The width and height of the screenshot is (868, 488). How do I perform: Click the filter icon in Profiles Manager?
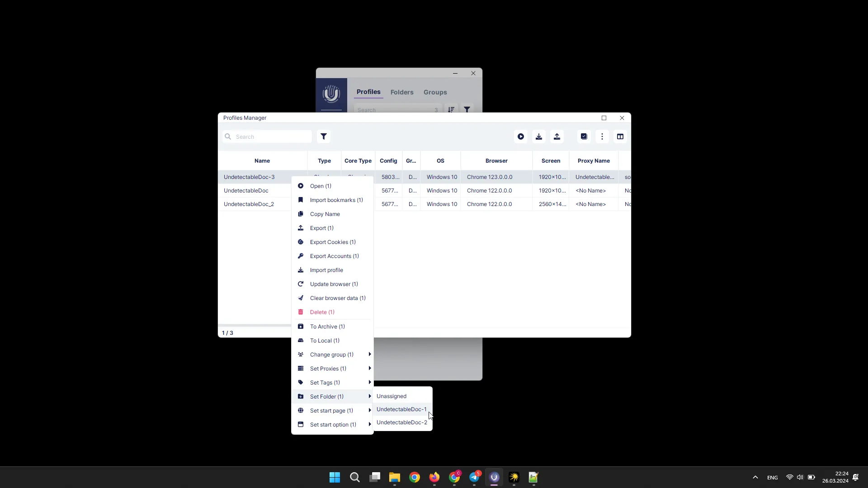324,136
